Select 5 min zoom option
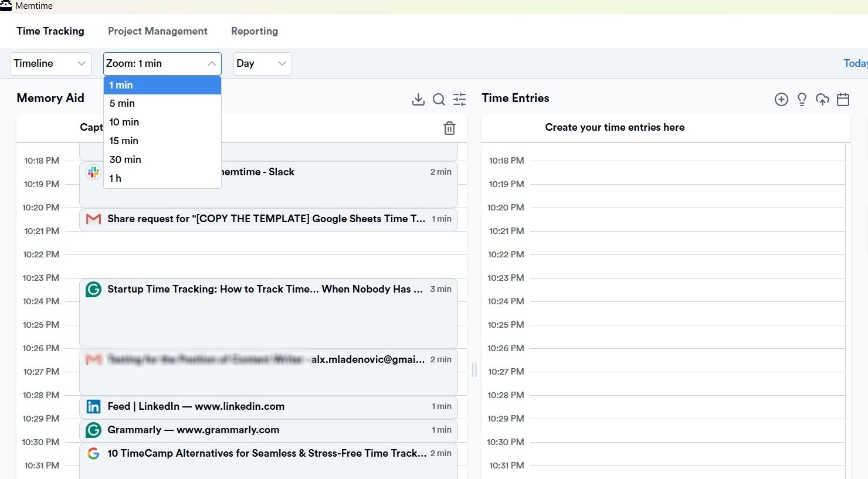Viewport: 868px width, 479px height. point(162,103)
